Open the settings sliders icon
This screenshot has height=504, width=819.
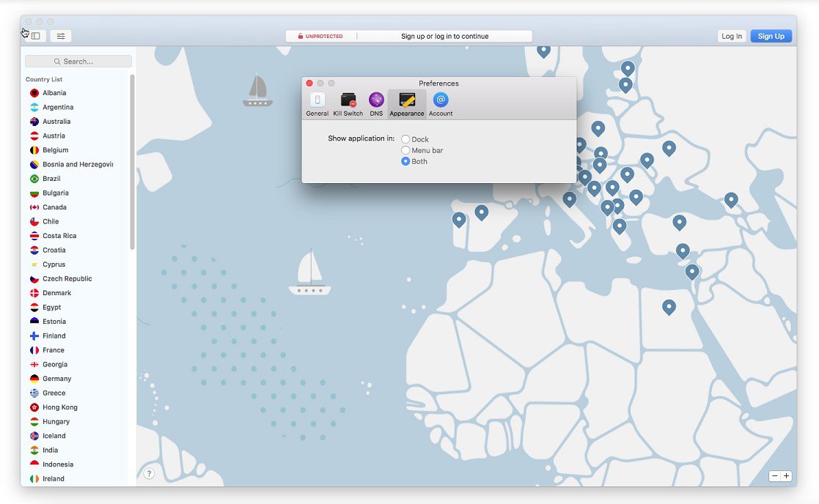61,36
